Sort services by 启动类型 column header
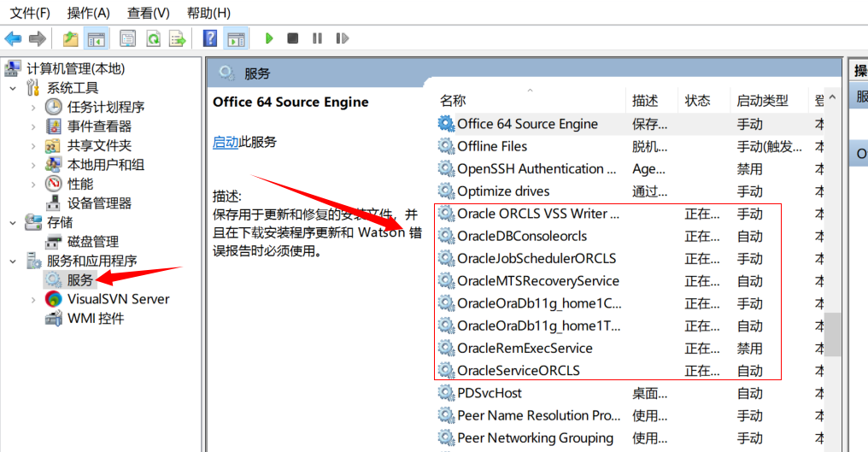 [x=762, y=101]
